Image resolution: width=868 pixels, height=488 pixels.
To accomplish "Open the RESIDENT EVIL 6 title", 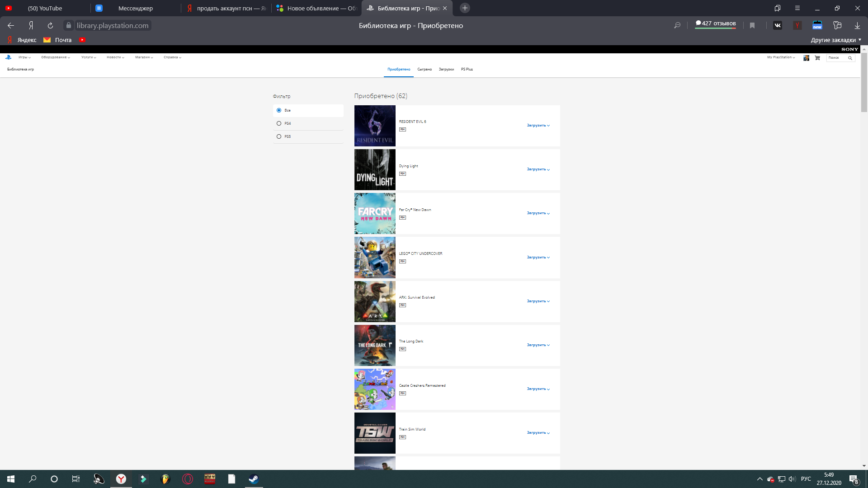I will pyautogui.click(x=412, y=122).
